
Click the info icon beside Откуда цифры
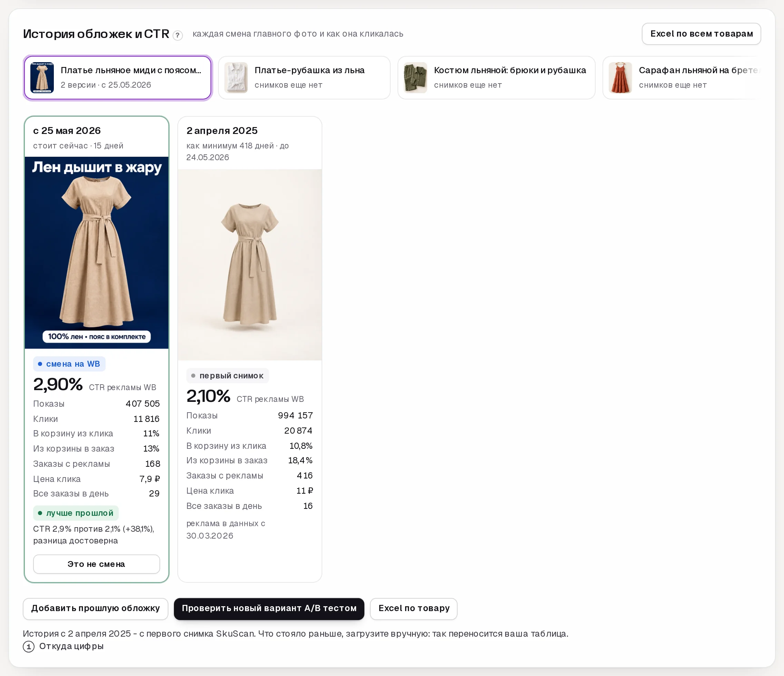29,646
